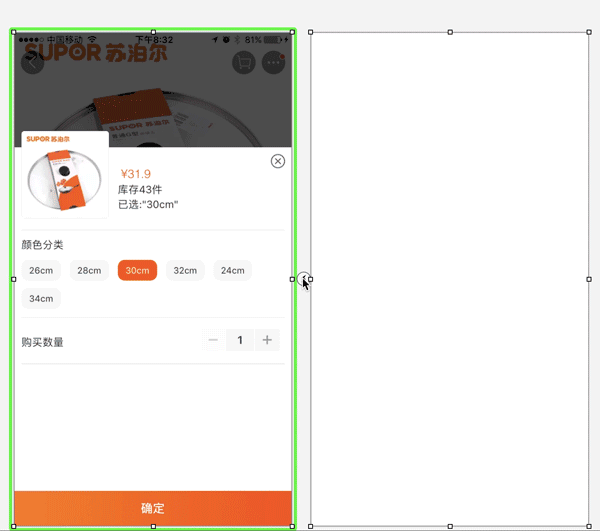Click the 已选:"30cm" selection text
The height and width of the screenshot is (531, 600).
point(148,205)
